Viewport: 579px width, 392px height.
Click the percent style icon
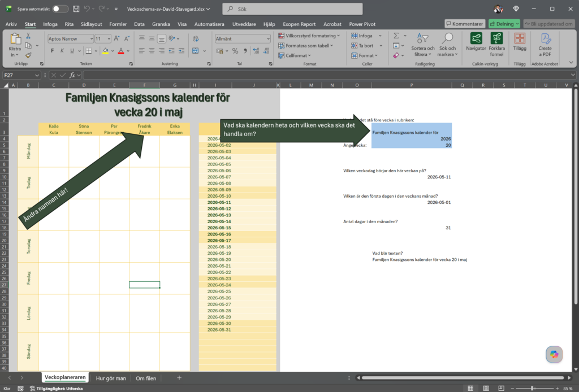[x=235, y=51]
